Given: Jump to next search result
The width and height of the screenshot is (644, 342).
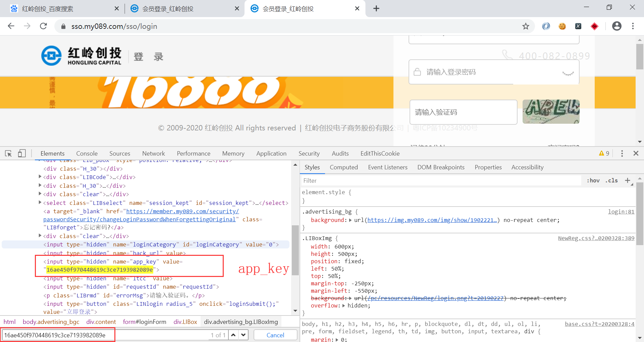Looking at the screenshot, I should (244, 335).
